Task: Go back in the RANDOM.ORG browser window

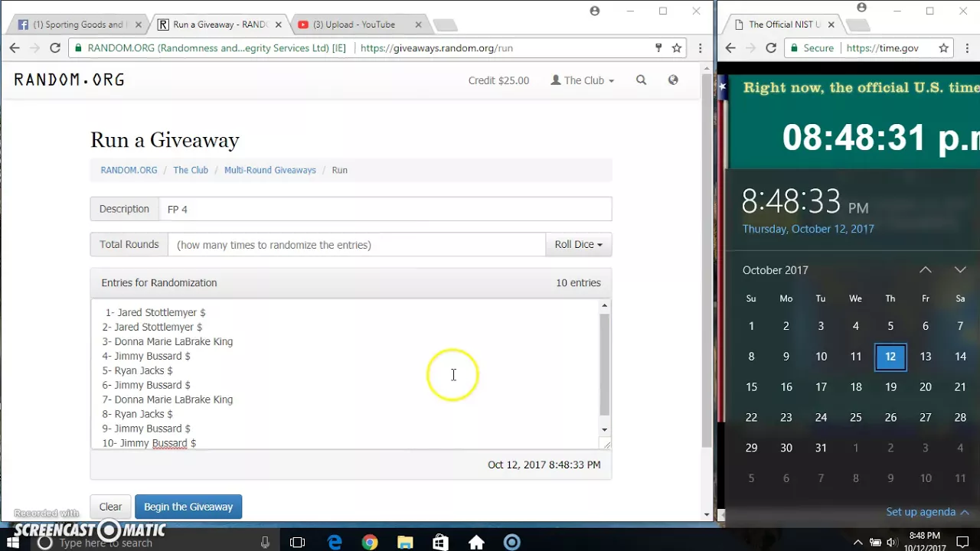Action: [x=15, y=47]
